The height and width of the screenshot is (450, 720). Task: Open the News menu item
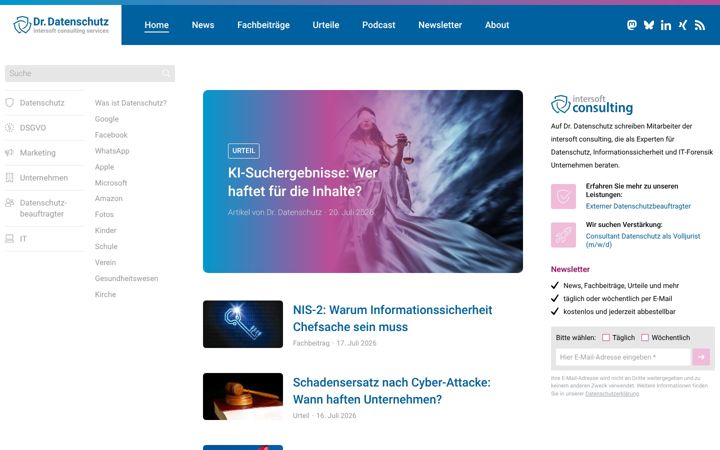(x=203, y=25)
